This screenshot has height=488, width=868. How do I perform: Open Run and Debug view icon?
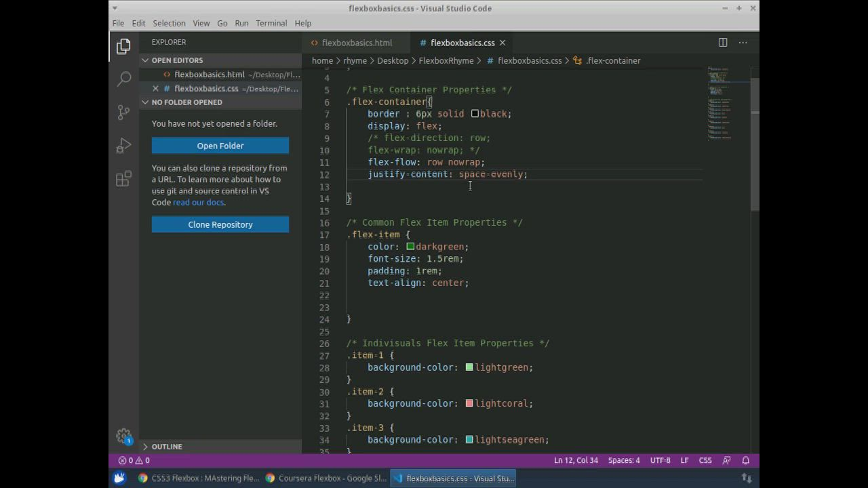click(123, 146)
